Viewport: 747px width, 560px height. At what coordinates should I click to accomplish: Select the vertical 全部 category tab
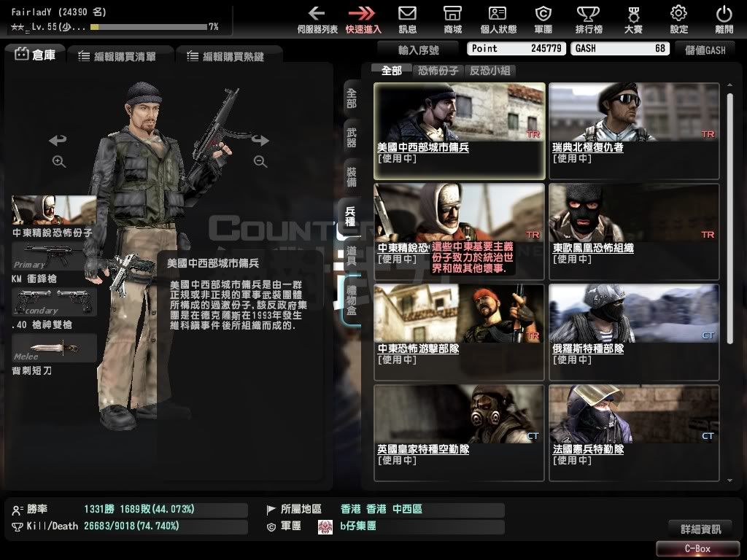352,98
